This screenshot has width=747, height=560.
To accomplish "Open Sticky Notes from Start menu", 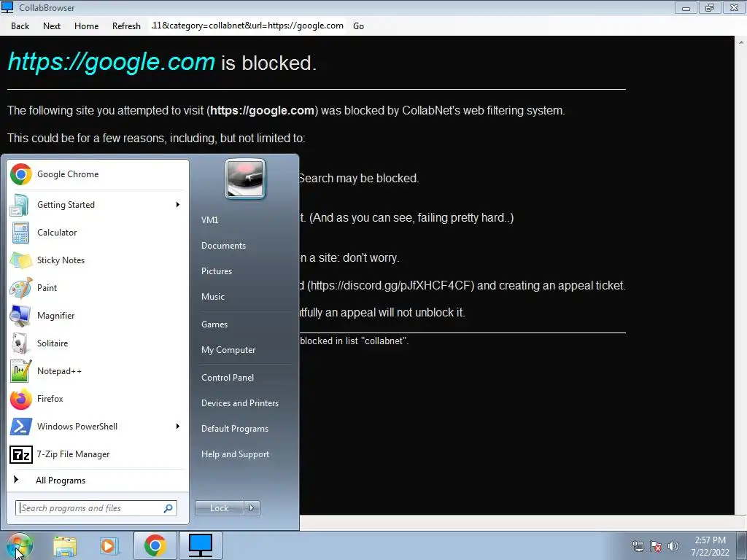I will click(98, 260).
